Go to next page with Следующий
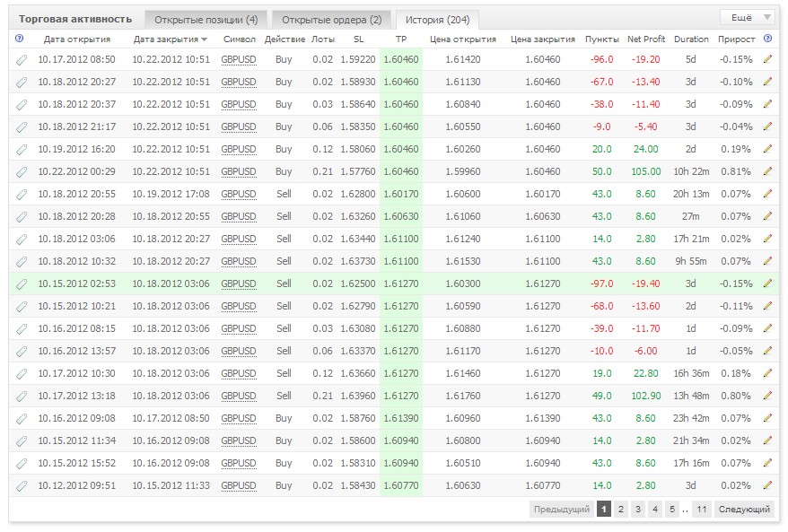The width and height of the screenshot is (788, 532). (744, 509)
